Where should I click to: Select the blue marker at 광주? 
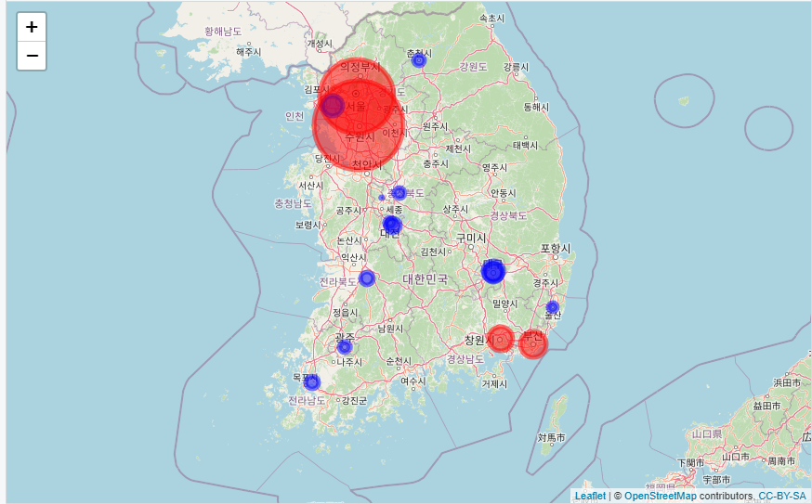tap(345, 347)
